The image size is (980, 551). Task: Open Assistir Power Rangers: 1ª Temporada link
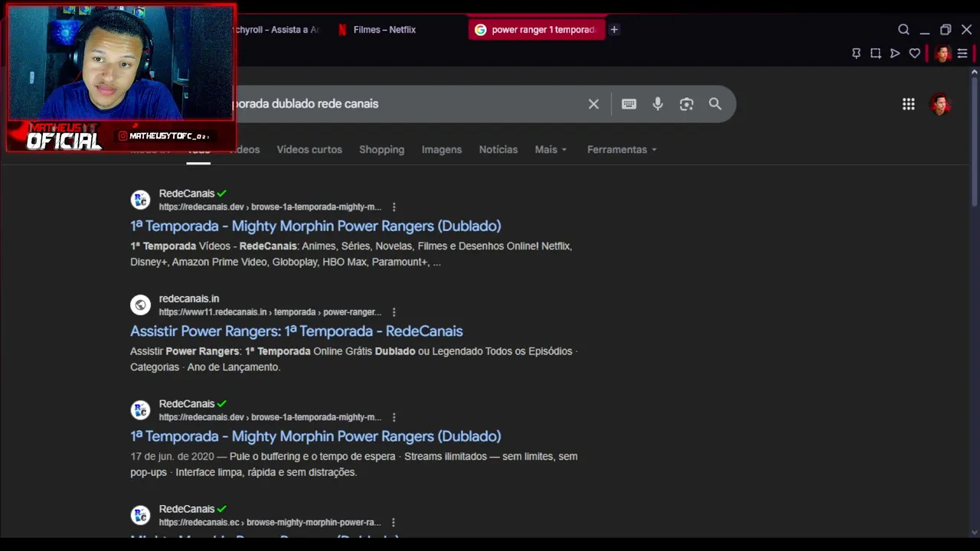pos(296,331)
